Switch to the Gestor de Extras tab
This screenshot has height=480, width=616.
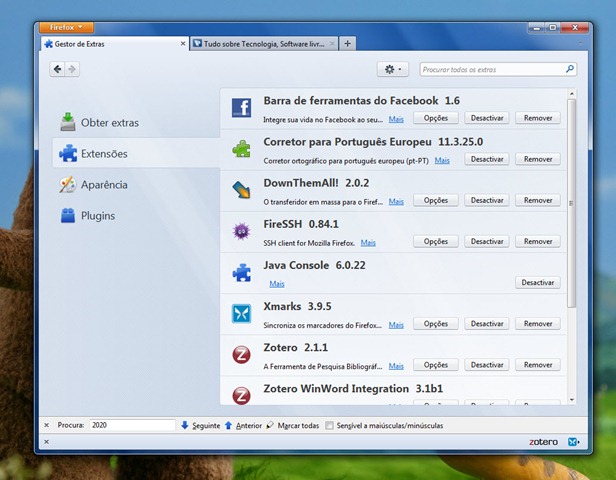[x=114, y=44]
